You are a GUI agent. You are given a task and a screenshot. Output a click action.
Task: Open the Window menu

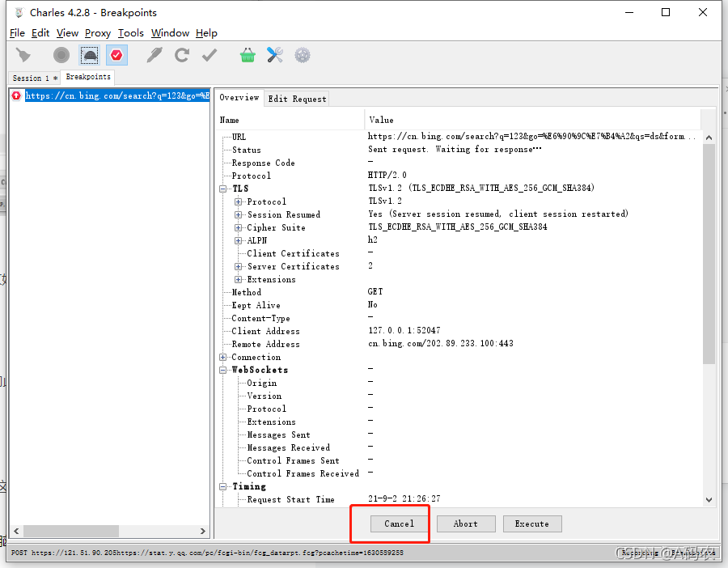coord(170,33)
